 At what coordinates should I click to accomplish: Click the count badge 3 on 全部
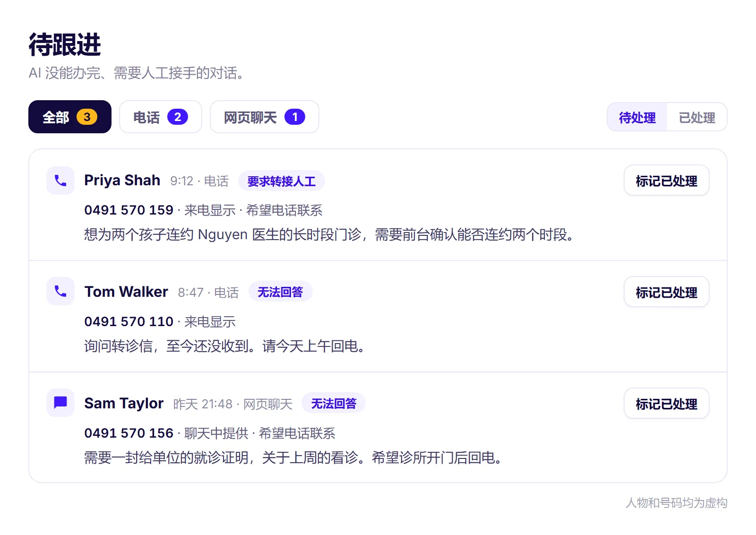point(87,117)
